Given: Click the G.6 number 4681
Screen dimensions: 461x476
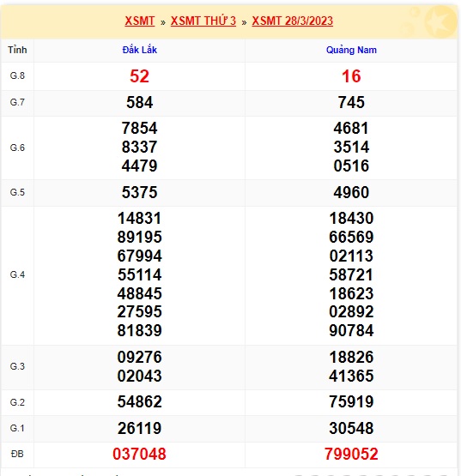Looking at the screenshot, I should click(351, 128).
